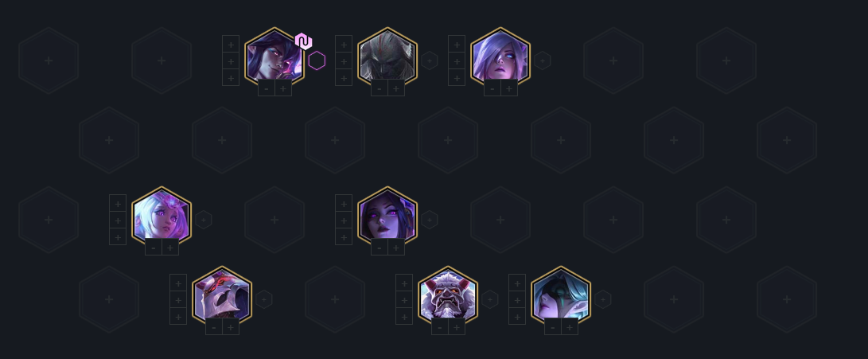Select the red-horned armored helmet champion
The image size is (868, 359).
point(222,295)
